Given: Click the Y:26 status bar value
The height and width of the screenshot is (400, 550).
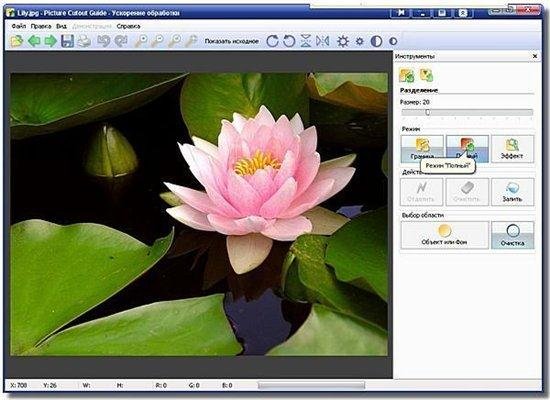Looking at the screenshot, I should pyautogui.click(x=50, y=385).
